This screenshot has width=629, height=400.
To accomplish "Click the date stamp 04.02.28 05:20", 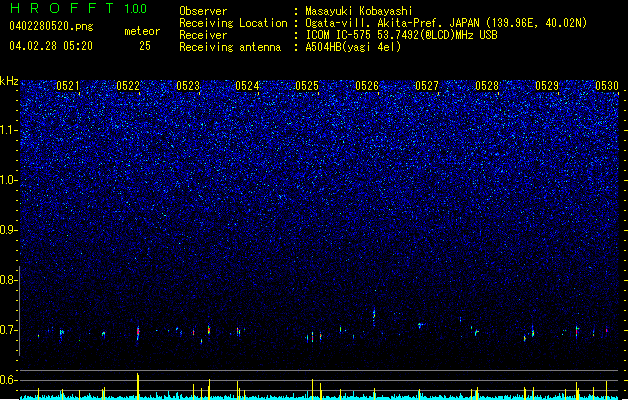I will tap(51, 46).
